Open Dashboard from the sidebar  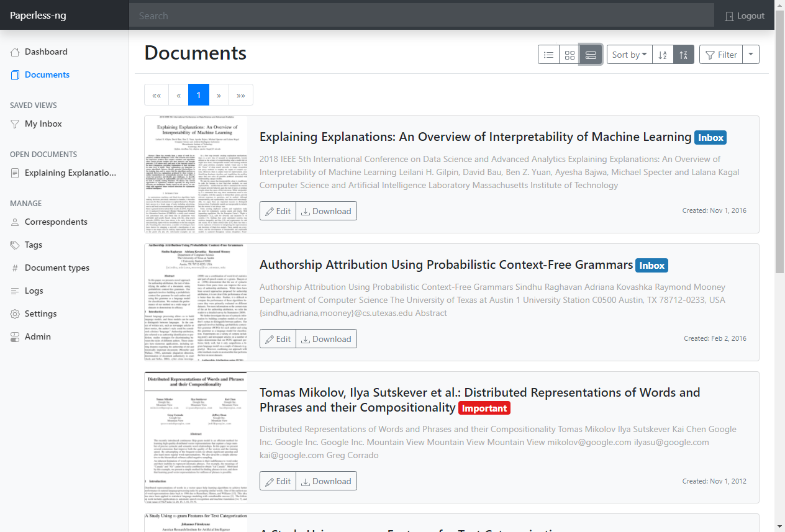pyautogui.click(x=46, y=52)
